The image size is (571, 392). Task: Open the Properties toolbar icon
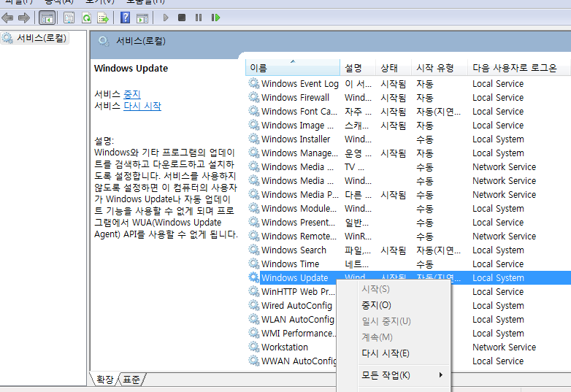[x=69, y=18]
